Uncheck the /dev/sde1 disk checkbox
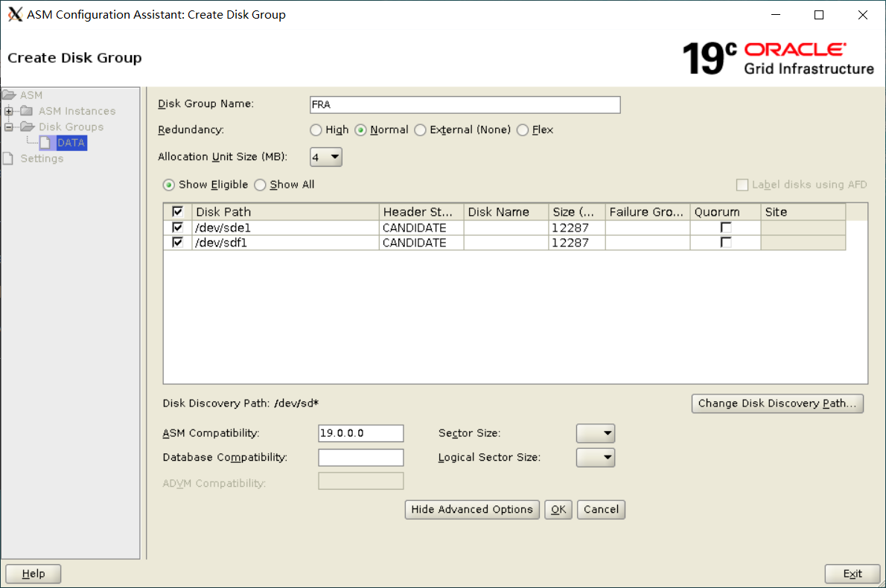Viewport: 886px width, 588px height. point(177,227)
